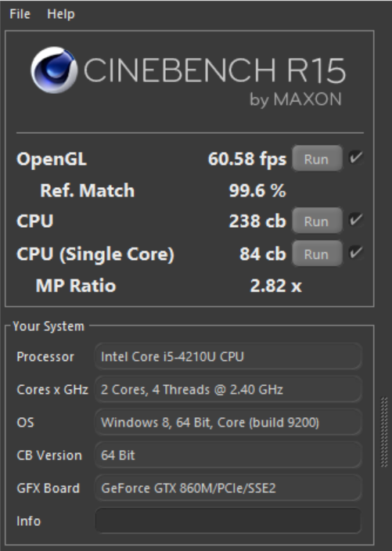The image size is (392, 551).
Task: Toggle the OpenGL test checkbox
Action: coord(356,157)
